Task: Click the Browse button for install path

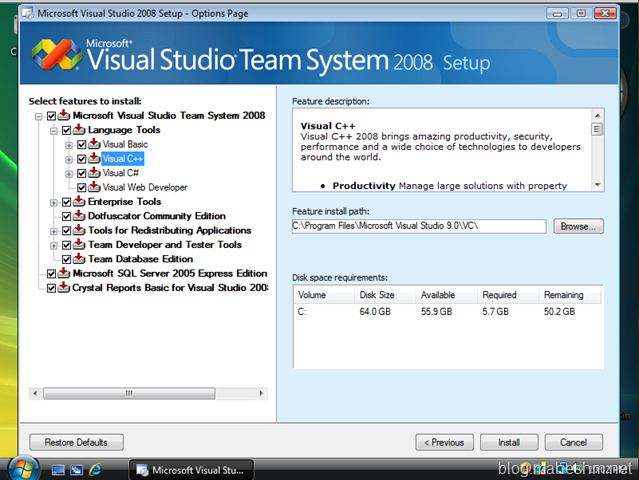Action: click(578, 226)
